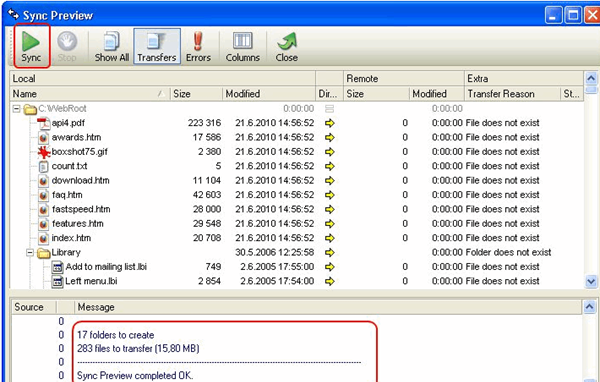Click the '283 files to transfer (15,80 MB)' message
The height and width of the screenshot is (382, 600).
click(138, 348)
